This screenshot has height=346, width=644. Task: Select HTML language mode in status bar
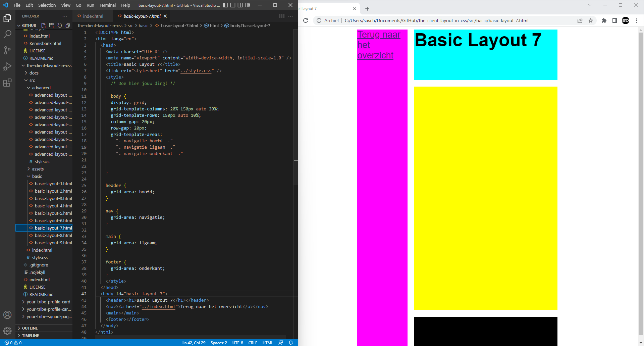click(268, 343)
